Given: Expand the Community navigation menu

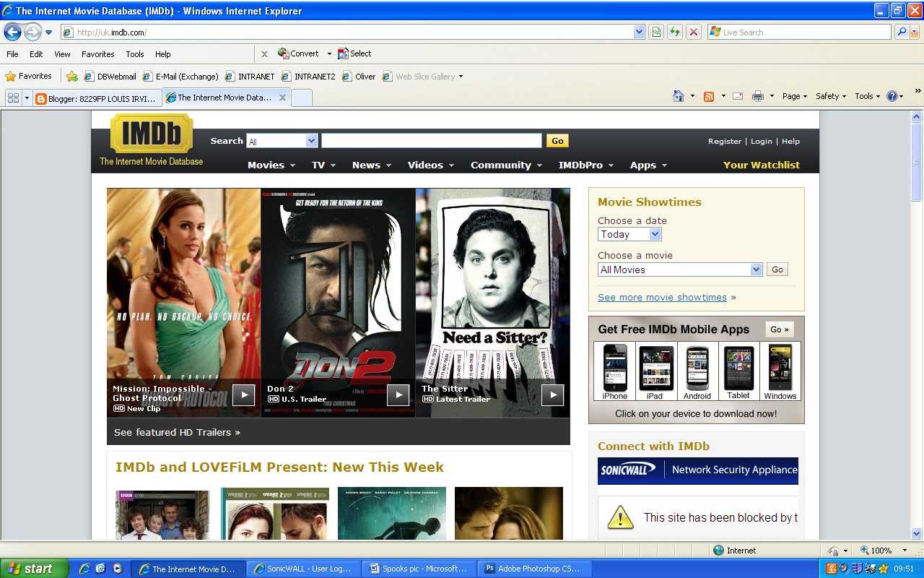Looking at the screenshot, I should 506,165.
